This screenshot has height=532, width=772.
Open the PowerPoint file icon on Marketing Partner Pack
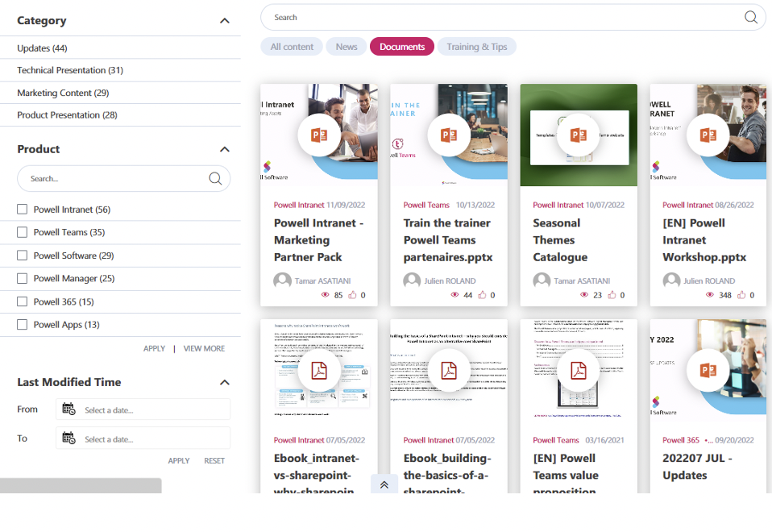pos(319,135)
